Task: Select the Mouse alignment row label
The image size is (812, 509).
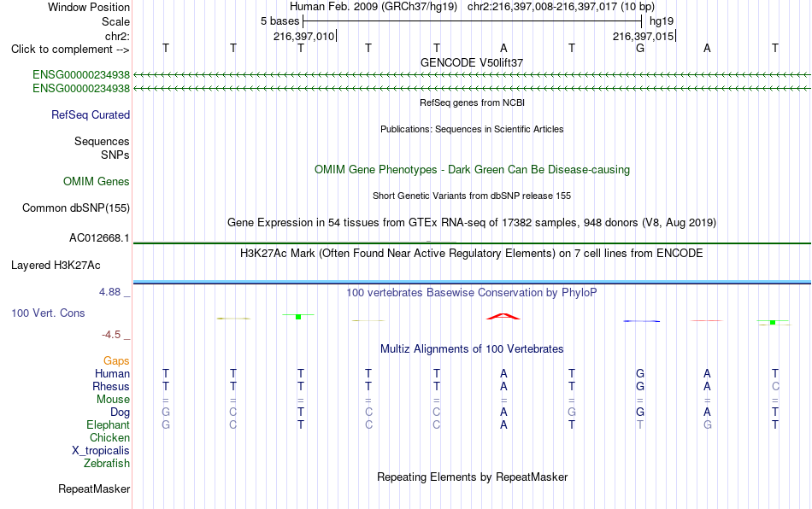Action: coord(113,400)
